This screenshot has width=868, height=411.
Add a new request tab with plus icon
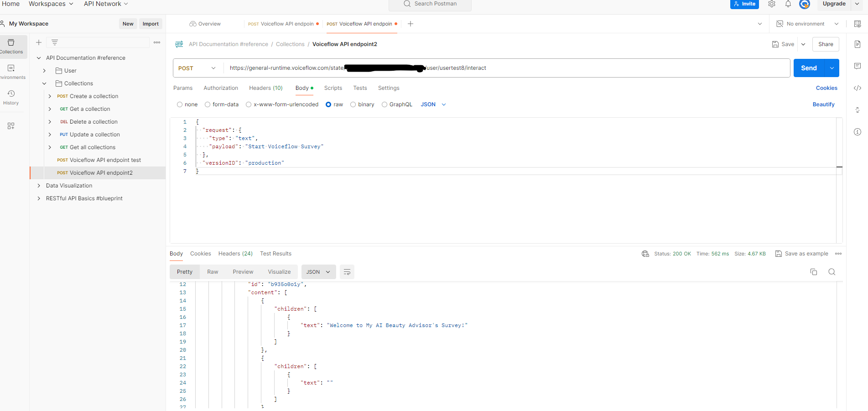(411, 24)
